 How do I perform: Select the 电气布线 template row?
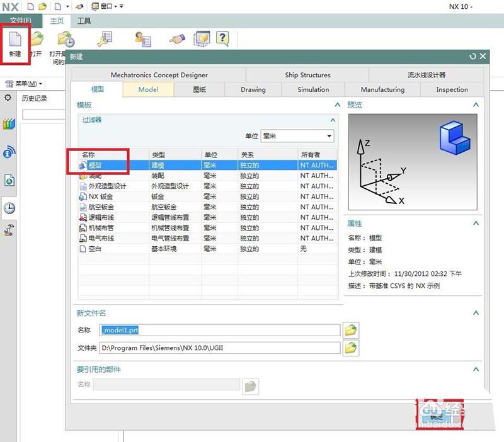pyautogui.click(x=208, y=239)
